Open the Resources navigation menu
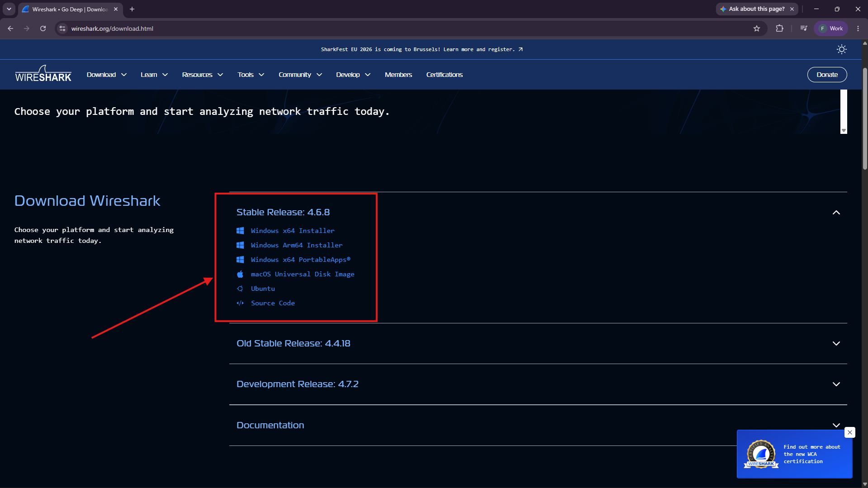Viewport: 868px width, 488px height. (x=203, y=75)
